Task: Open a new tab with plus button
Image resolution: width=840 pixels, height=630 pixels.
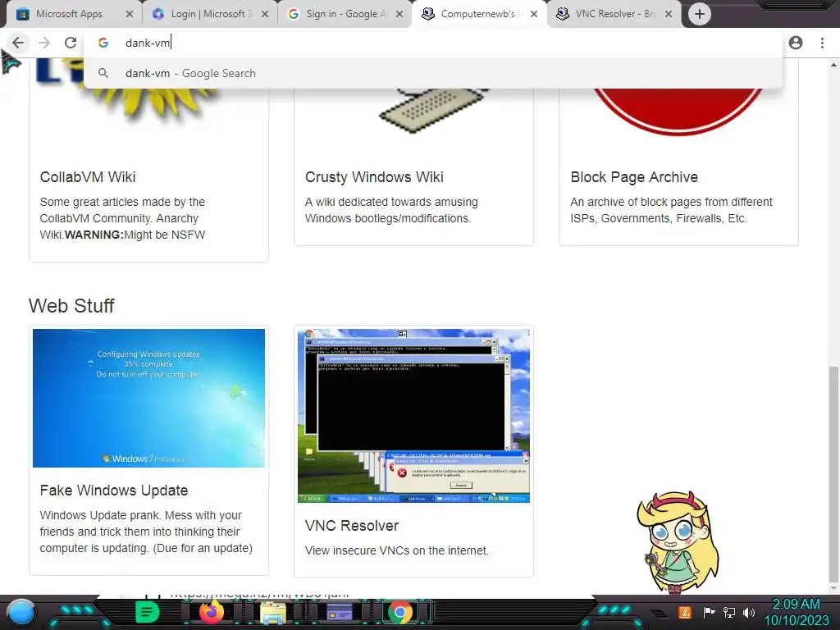Action: point(699,14)
